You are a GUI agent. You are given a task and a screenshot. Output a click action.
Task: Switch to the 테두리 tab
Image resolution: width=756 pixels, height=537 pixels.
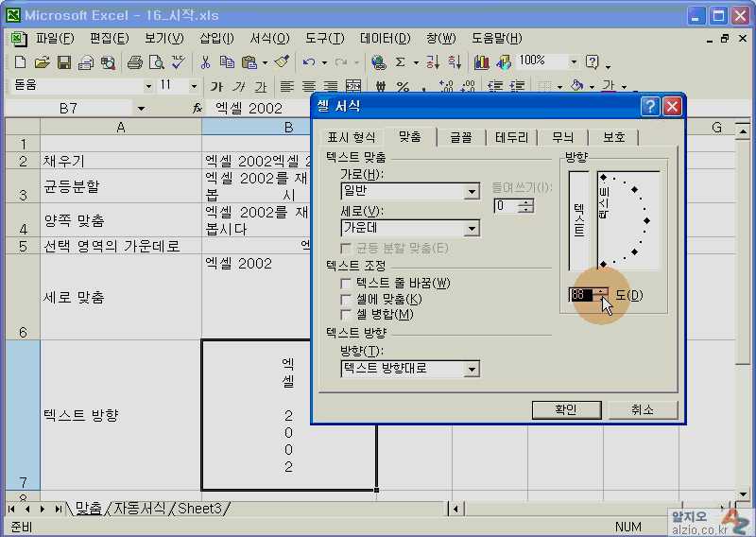pos(511,137)
